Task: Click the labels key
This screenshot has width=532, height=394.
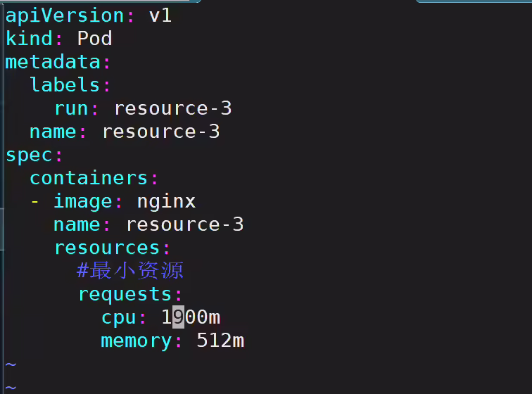Action: point(65,84)
